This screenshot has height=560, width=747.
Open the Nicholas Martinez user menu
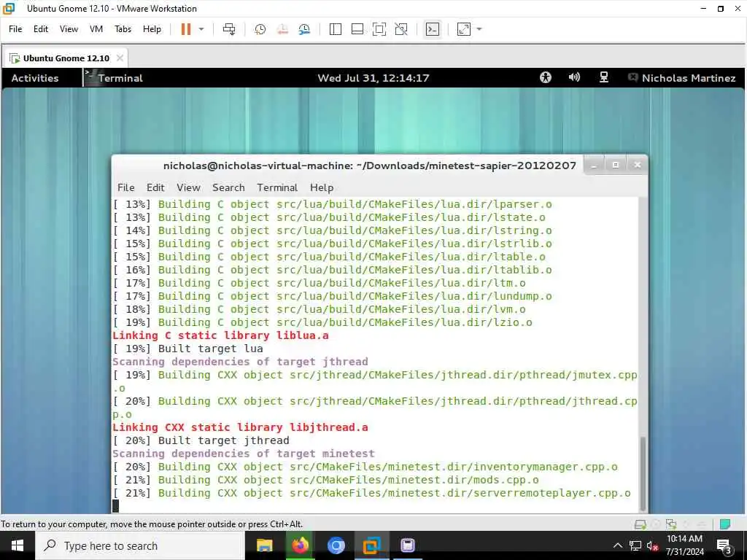click(682, 78)
